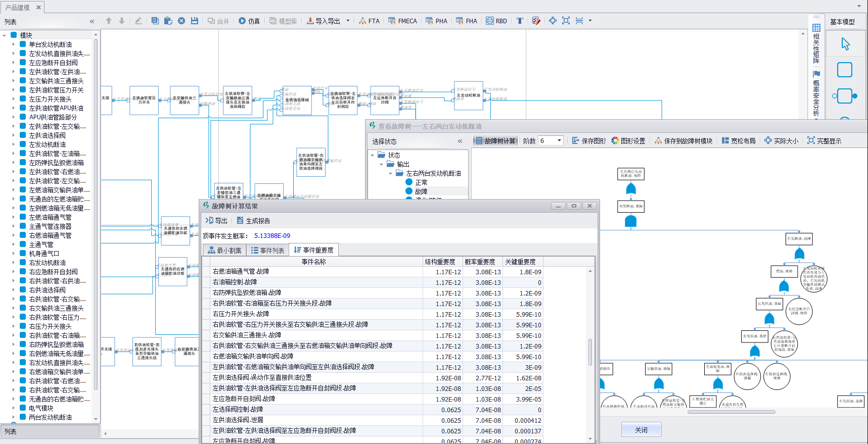Start simulation with the 仿真 button

tap(249, 21)
